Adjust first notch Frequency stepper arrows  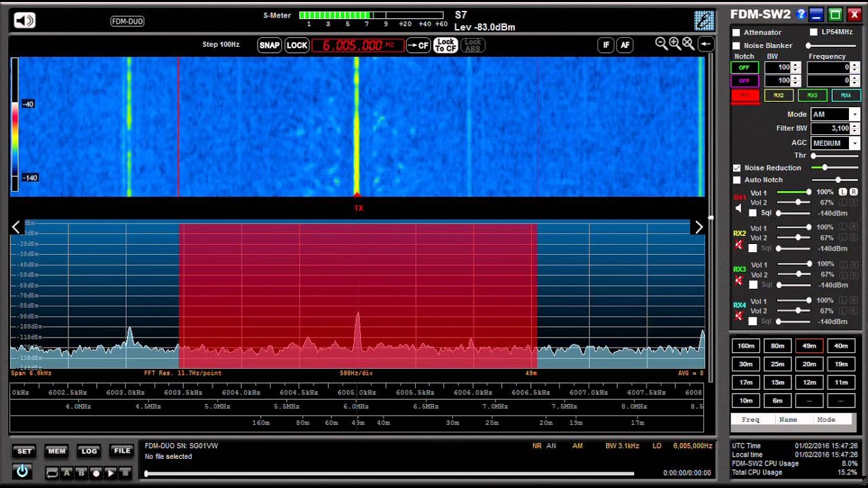pos(855,68)
